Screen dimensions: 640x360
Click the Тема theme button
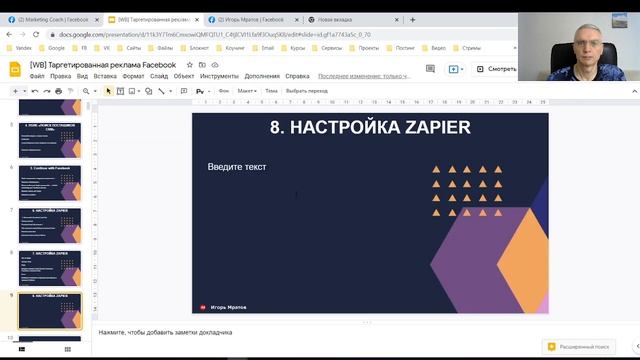[x=271, y=91]
